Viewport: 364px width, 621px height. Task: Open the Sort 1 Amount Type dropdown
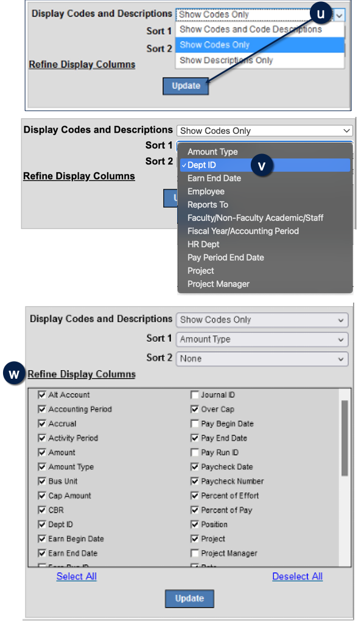[x=262, y=339]
